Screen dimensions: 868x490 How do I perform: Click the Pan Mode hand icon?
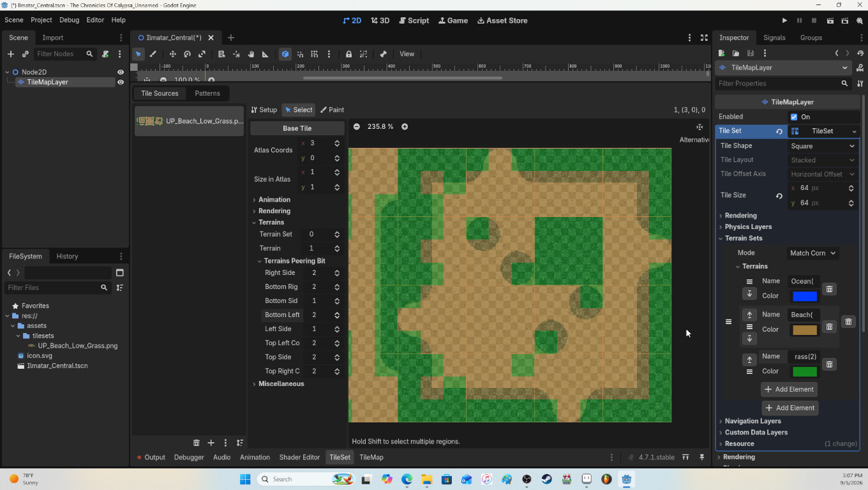click(x=251, y=54)
